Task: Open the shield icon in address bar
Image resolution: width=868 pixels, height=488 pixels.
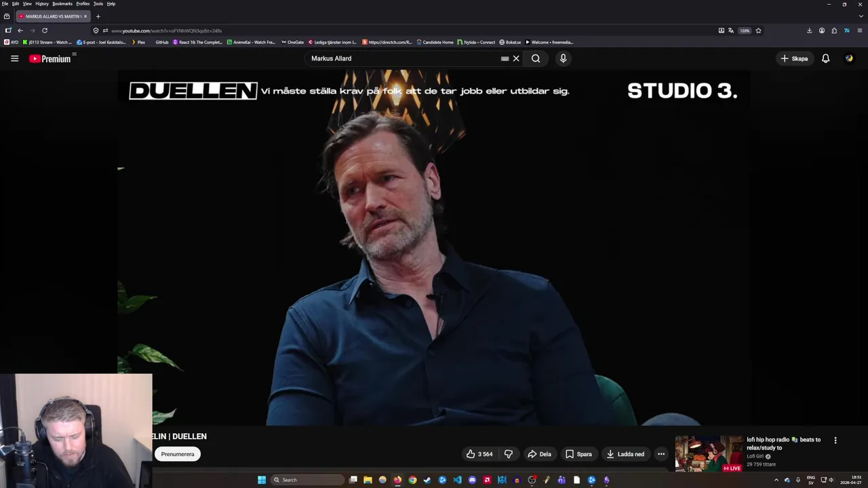Action: tap(96, 30)
